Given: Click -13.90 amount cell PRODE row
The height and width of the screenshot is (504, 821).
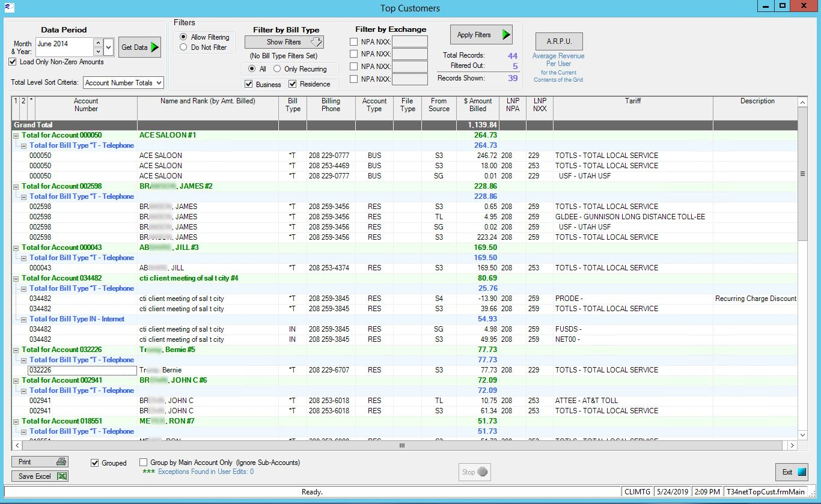Looking at the screenshot, I should [478, 299].
